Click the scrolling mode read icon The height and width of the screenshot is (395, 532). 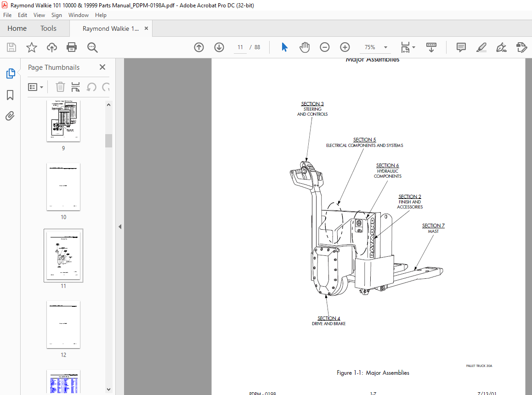[x=431, y=47]
